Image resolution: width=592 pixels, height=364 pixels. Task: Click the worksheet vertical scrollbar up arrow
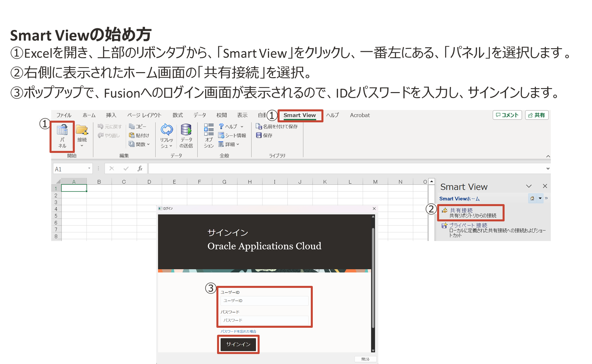click(431, 182)
